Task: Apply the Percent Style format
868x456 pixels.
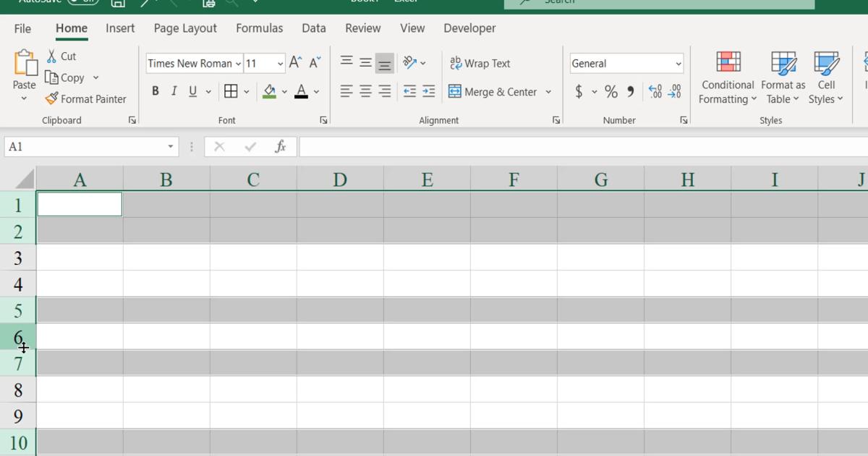Action: click(x=611, y=91)
